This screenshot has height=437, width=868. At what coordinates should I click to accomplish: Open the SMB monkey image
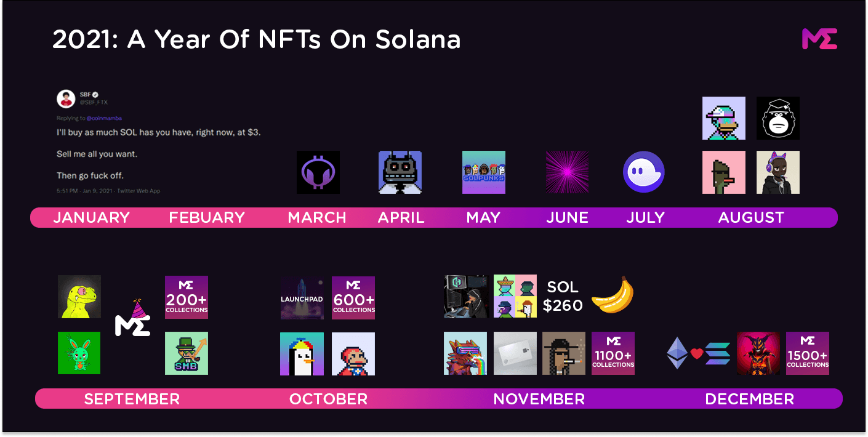(x=187, y=353)
